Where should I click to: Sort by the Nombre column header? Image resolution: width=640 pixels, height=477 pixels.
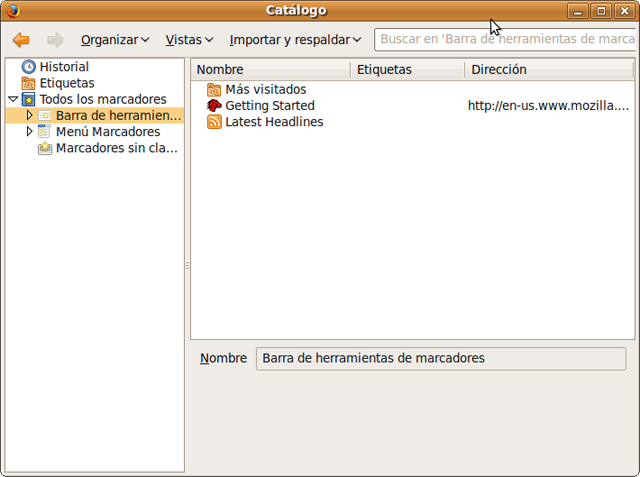point(270,70)
